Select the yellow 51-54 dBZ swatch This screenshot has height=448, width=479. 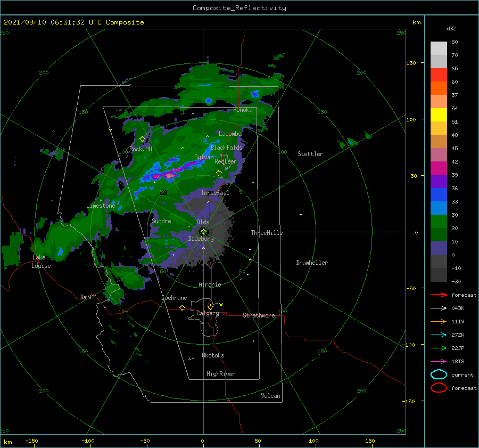[439, 115]
